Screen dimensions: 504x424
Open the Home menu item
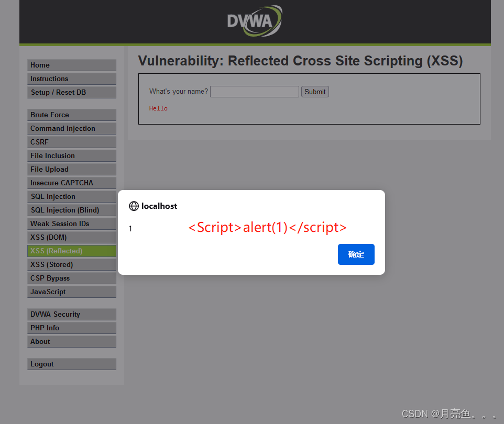[x=72, y=65]
